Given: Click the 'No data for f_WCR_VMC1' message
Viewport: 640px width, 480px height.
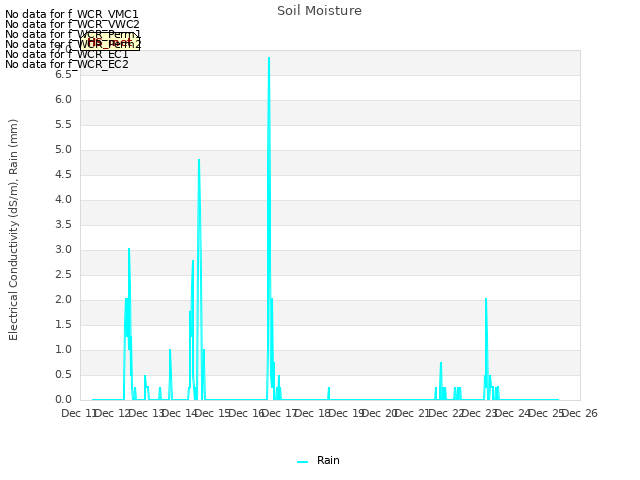Looking at the screenshot, I should [x=72, y=14].
